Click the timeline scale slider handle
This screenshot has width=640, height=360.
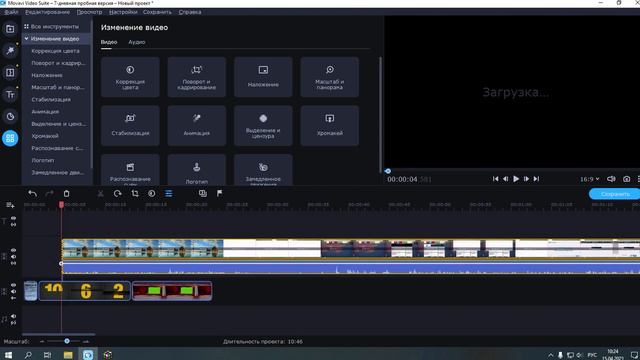67,341
